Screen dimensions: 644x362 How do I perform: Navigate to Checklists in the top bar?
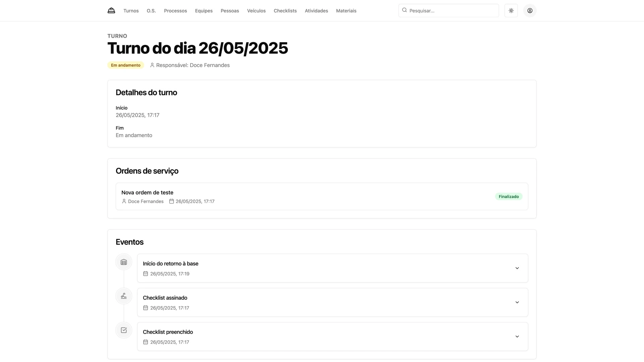coord(285,11)
